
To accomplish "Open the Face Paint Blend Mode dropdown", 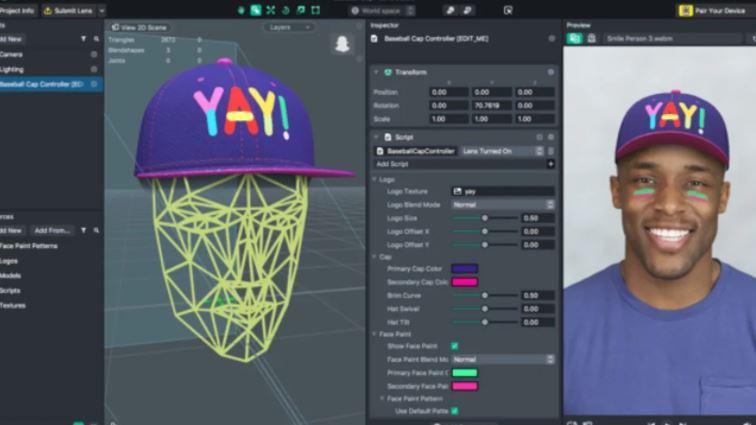I will [x=503, y=359].
